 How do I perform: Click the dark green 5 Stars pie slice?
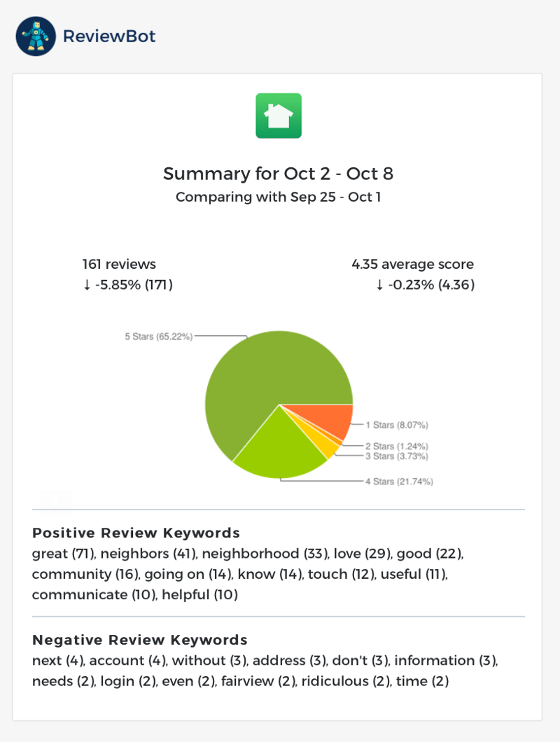click(259, 378)
